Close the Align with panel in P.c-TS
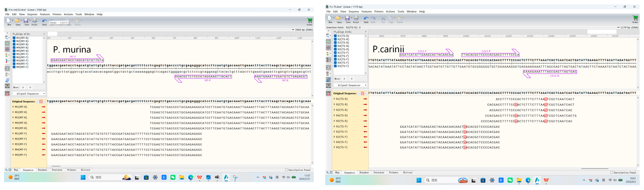644x190 pixels. (366, 32)
